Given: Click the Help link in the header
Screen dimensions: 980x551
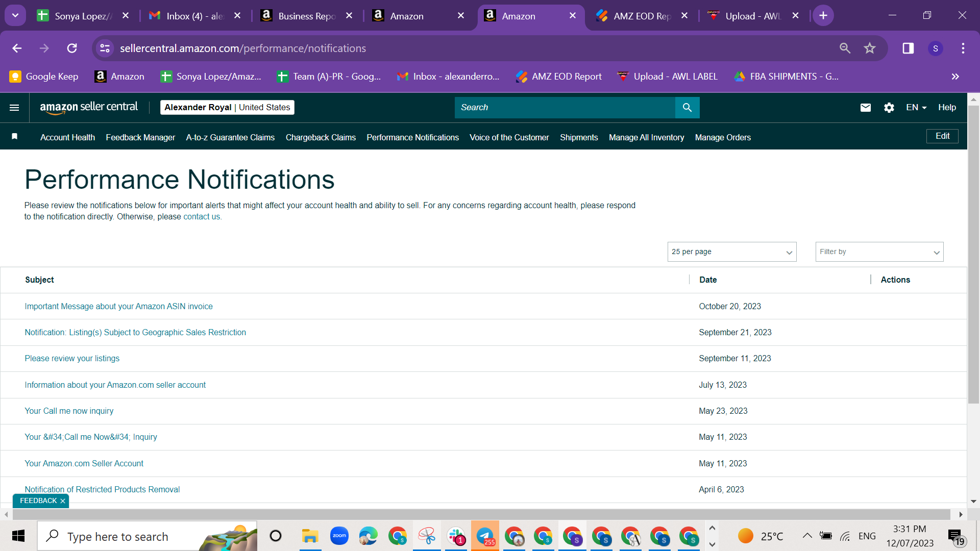Looking at the screenshot, I should [x=947, y=108].
